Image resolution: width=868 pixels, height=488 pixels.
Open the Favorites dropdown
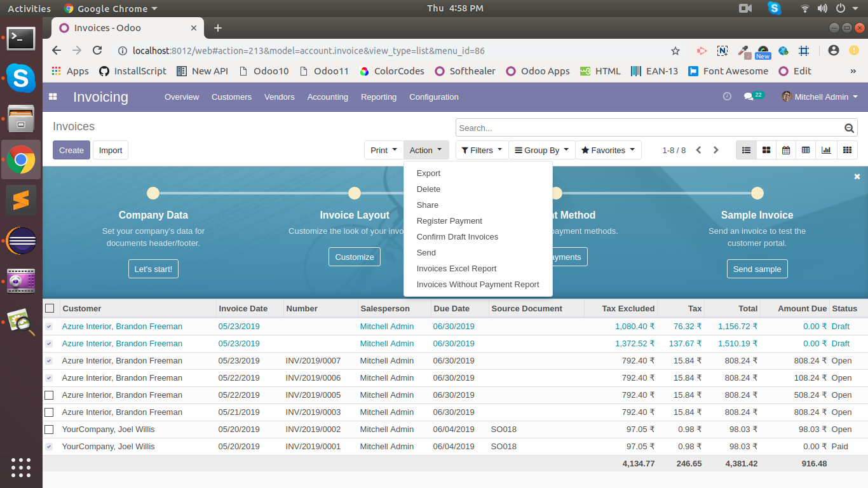pyautogui.click(x=608, y=150)
